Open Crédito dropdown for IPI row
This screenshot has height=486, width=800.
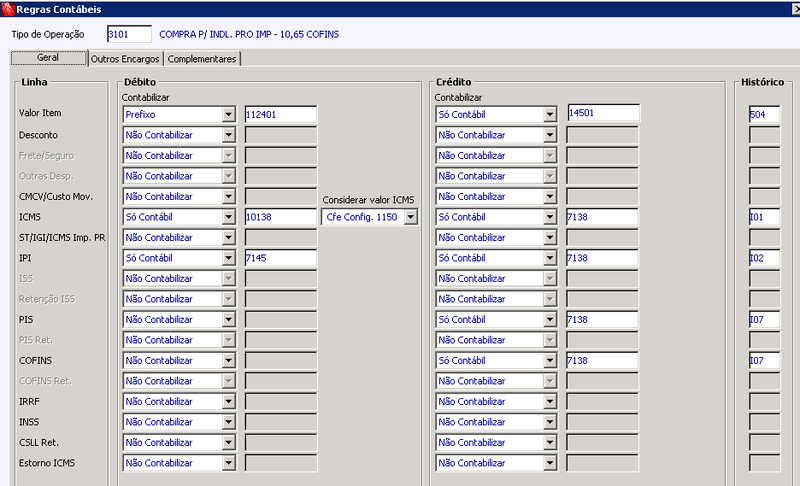tap(549, 258)
